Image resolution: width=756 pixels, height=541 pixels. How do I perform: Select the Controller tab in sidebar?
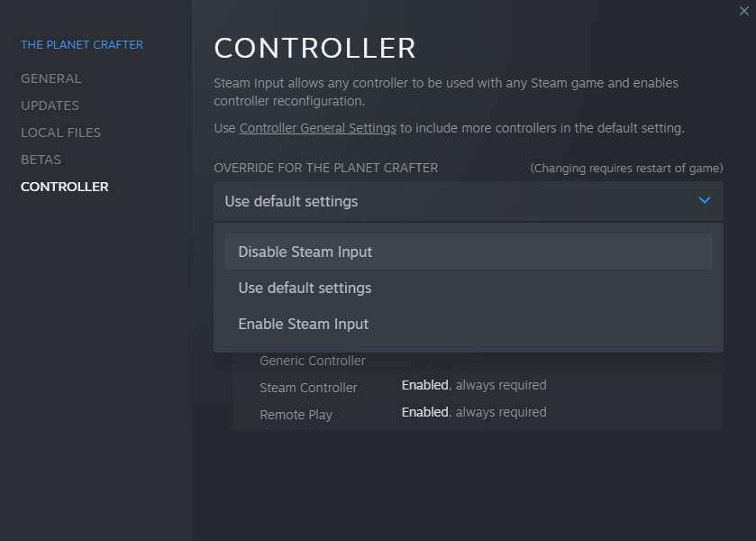(65, 187)
